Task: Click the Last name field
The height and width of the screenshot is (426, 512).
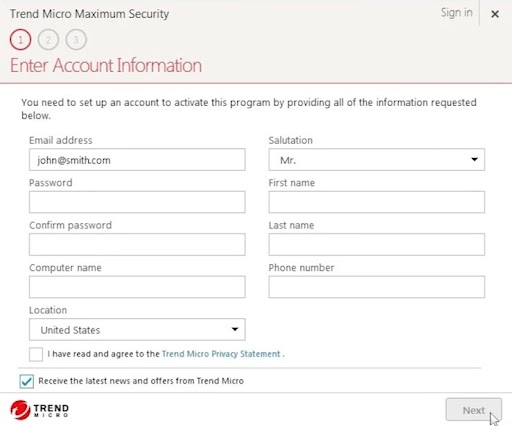Action: [377, 244]
